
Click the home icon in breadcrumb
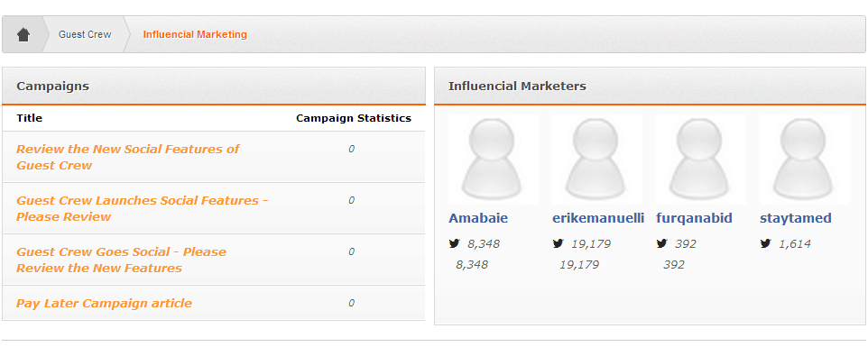coord(23,35)
